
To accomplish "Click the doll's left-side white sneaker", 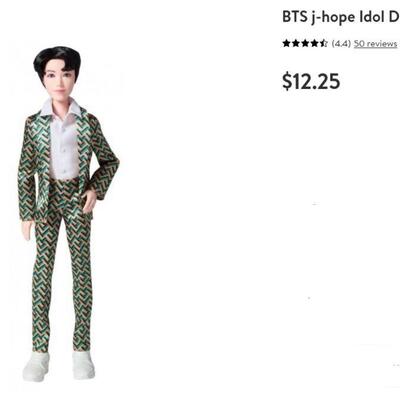I will click(x=36, y=366).
